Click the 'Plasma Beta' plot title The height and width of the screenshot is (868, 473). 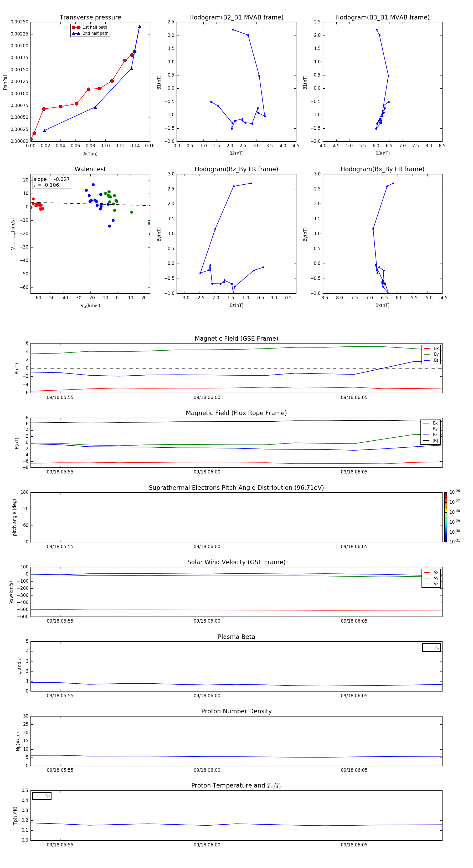click(x=236, y=637)
